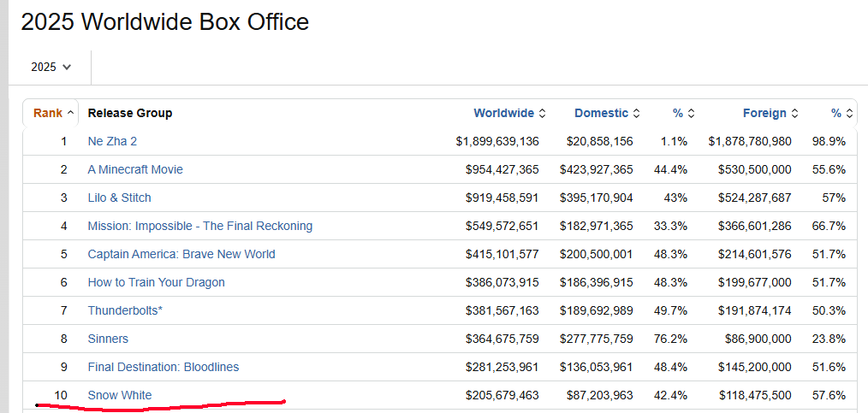The height and width of the screenshot is (413, 868).
Task: Select the 1.1% domestic share cell
Action: pos(674,141)
